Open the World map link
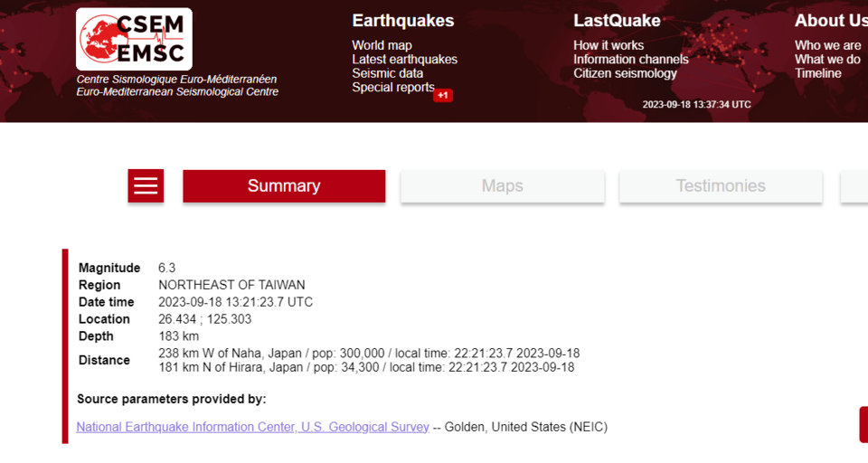Image resolution: width=868 pixels, height=463 pixels. [382, 45]
